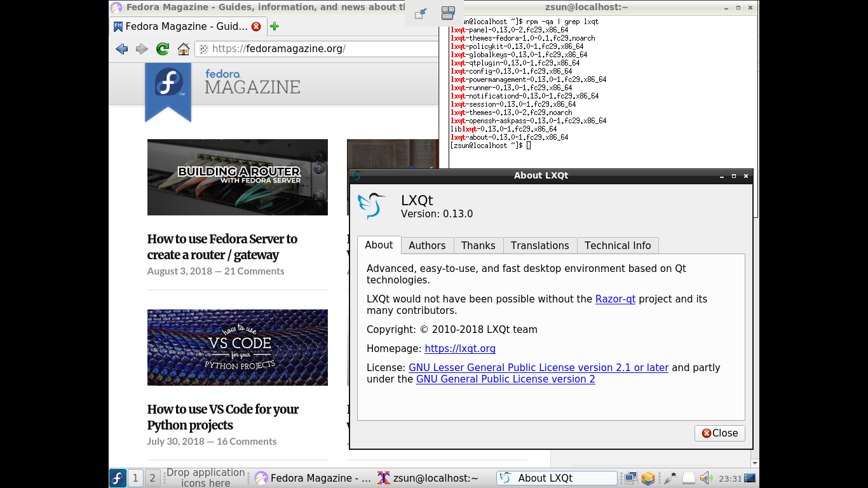This screenshot has height=488, width=868.
Task: Open the network computers tray icon
Action: [631, 478]
